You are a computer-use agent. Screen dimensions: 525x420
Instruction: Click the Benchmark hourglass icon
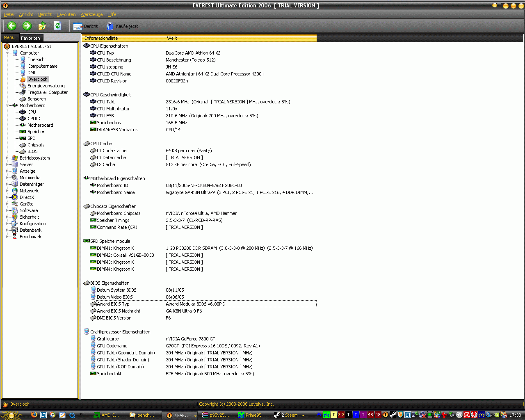click(15, 237)
